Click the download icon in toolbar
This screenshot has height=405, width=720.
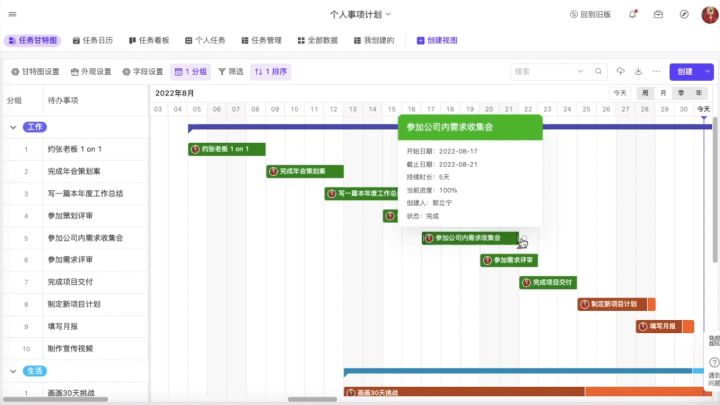point(638,71)
